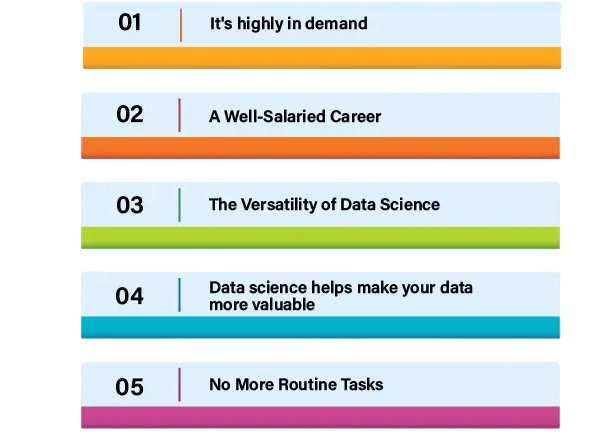616x442 pixels.
Task: Select the "No More Routine Tasks" heading
Action: pyautogui.click(x=296, y=385)
